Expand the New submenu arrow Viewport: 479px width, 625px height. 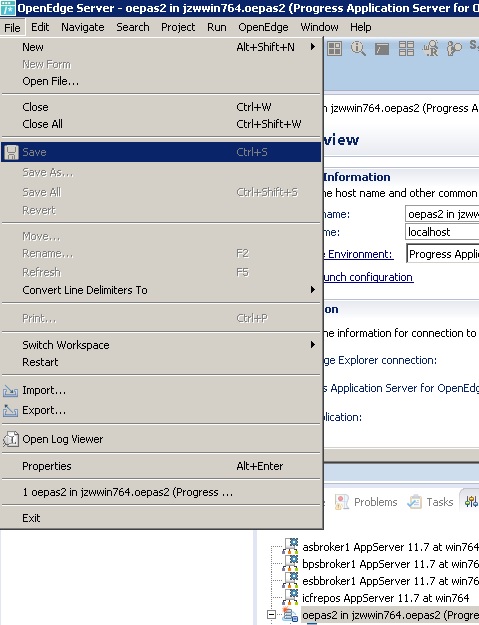click(313, 47)
